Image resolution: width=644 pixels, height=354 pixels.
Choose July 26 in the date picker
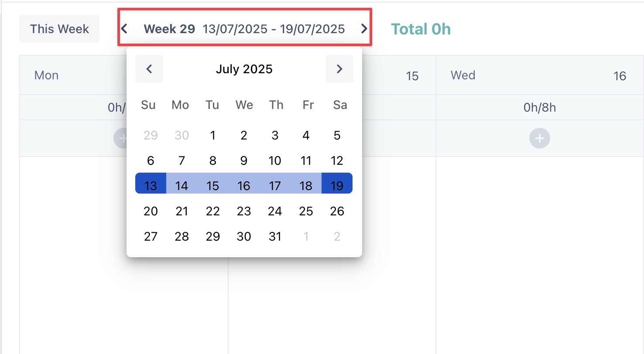(337, 211)
